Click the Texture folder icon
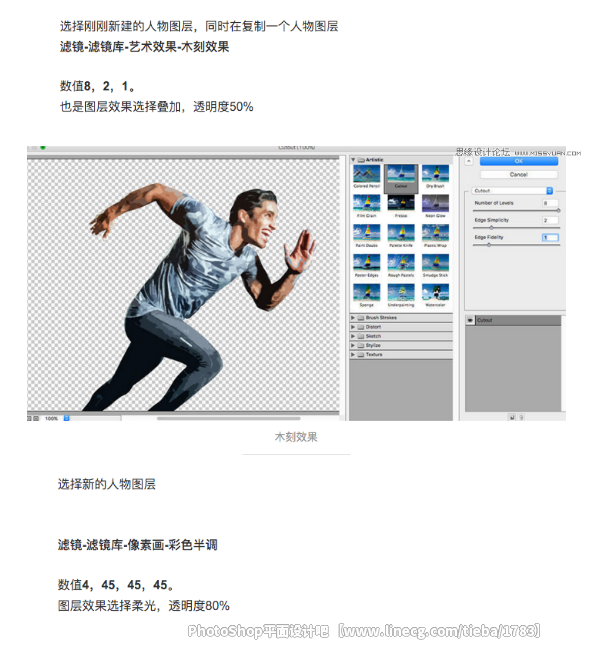Screen dimensions: 596x650 361,355
